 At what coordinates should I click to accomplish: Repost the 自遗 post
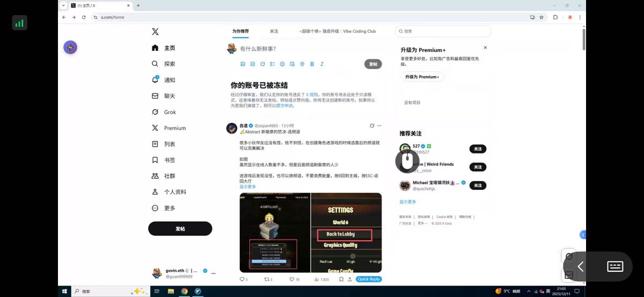(268, 279)
